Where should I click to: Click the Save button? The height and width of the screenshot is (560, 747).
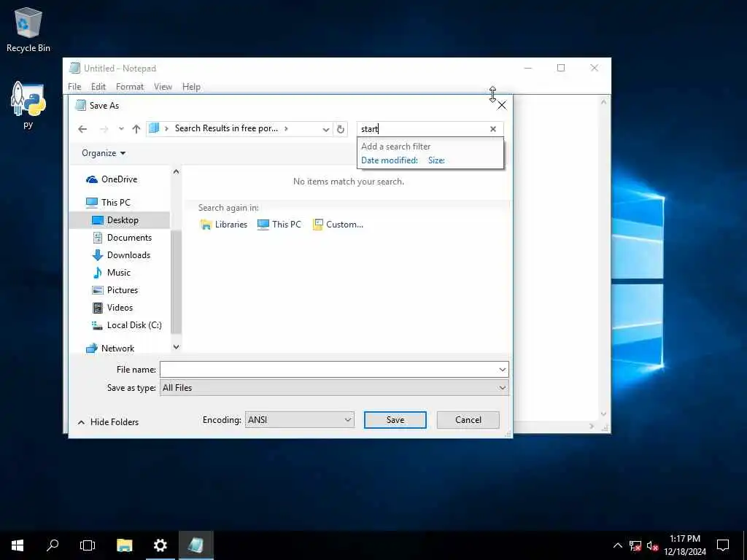(395, 420)
